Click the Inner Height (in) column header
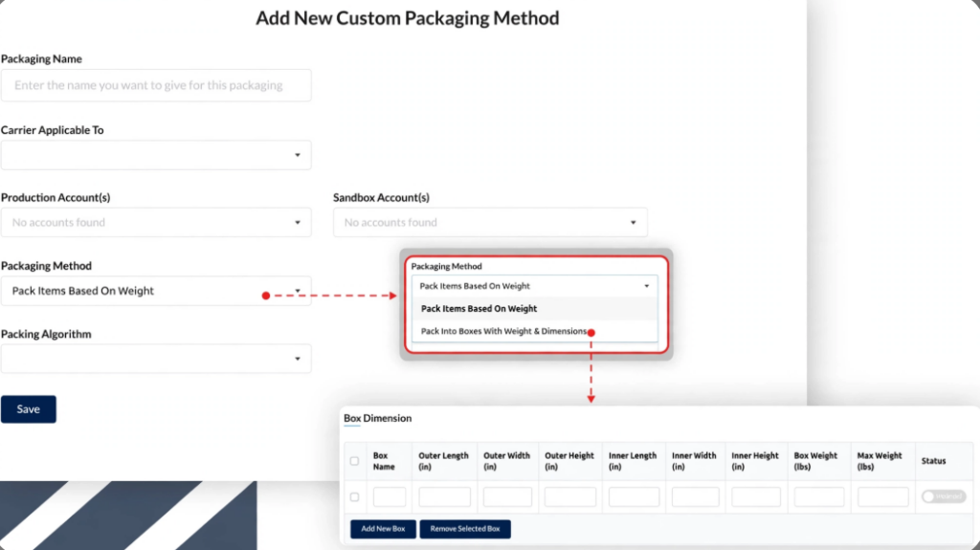Viewport: 980px width, 550px height. 755,461
